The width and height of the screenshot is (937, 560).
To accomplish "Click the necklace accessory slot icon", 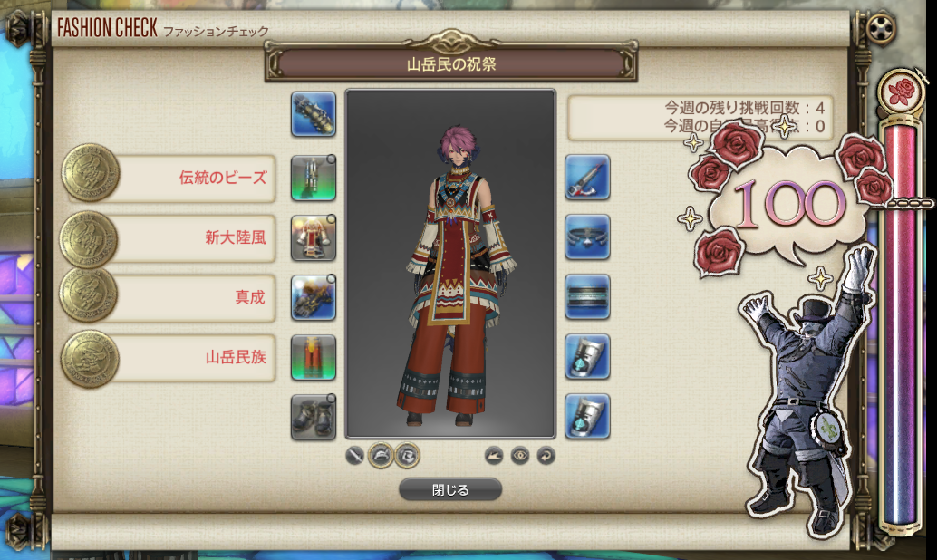I will coord(587,237).
